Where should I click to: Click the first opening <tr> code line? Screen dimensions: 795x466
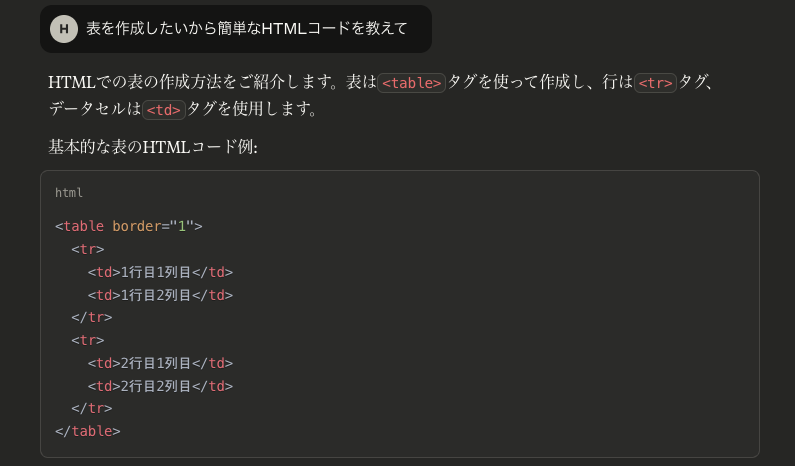[88, 249]
